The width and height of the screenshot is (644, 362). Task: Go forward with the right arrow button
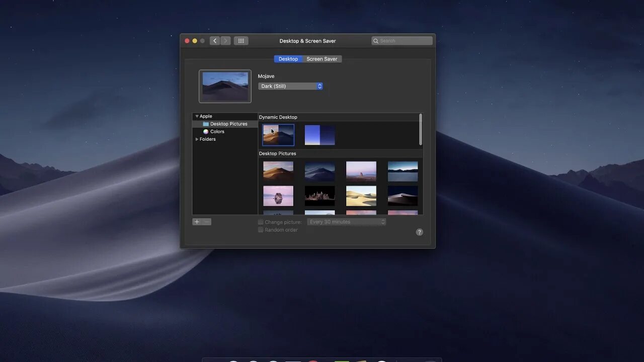(225, 41)
